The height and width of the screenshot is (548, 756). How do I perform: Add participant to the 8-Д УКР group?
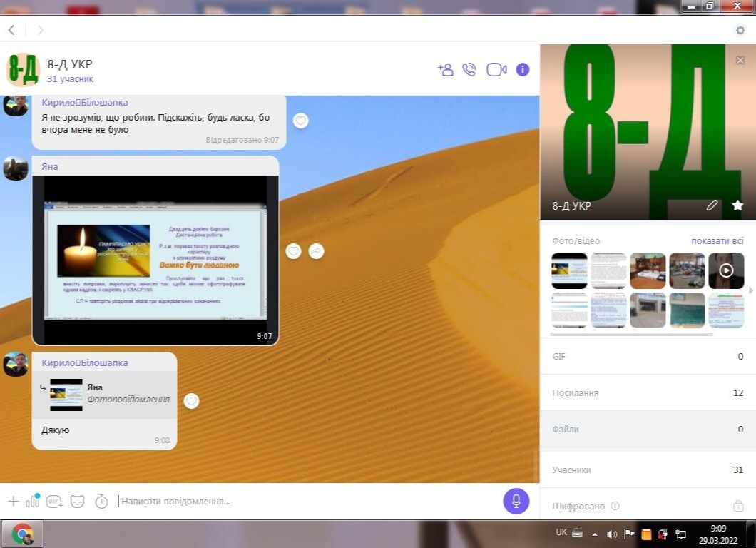tap(446, 70)
